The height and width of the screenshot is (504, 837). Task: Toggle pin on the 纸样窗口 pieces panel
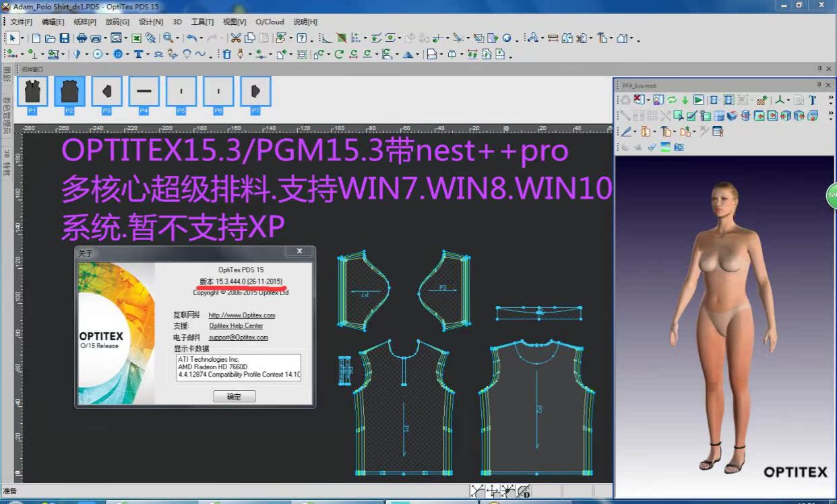point(819,68)
